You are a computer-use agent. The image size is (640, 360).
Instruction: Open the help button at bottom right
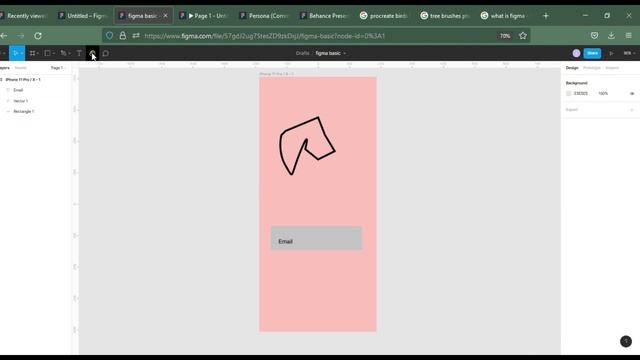coord(626,341)
